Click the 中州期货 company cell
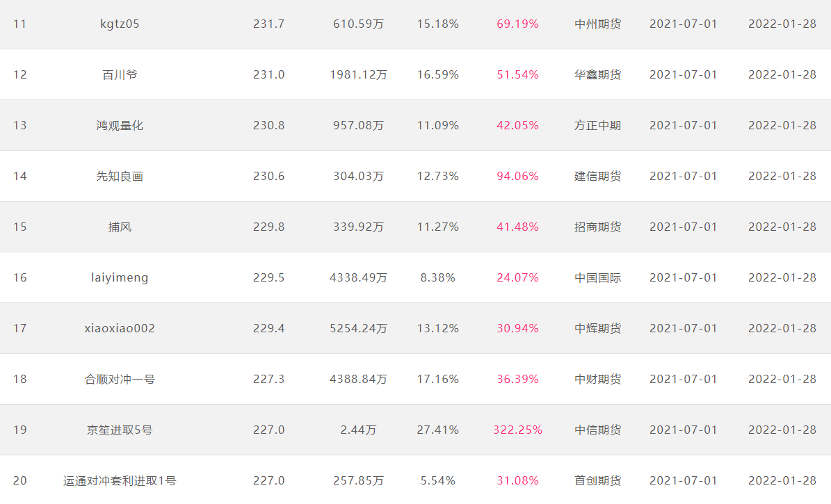 598,24
